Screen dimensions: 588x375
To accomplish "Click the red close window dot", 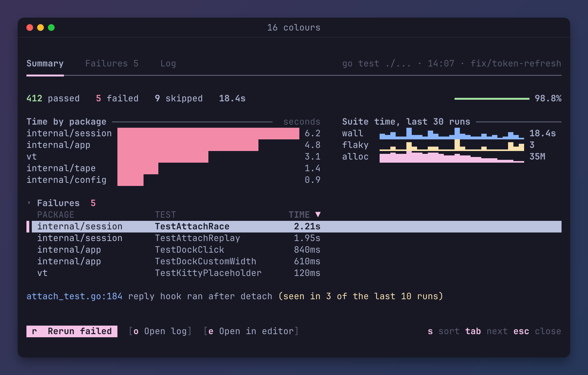I will (x=30, y=28).
